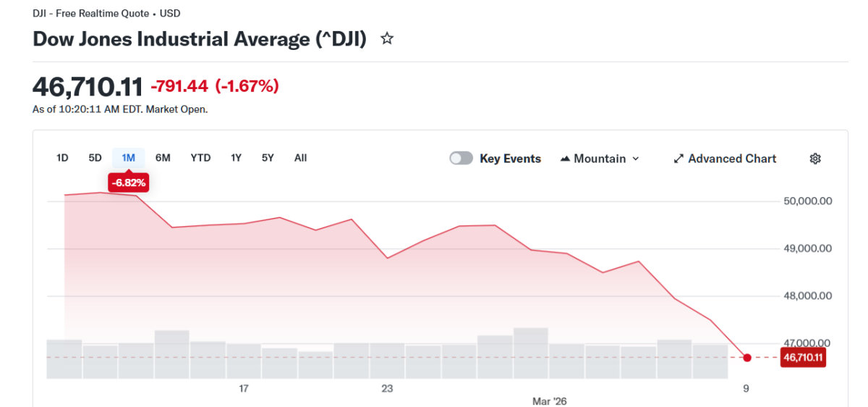Click the red current-price dot on chart
868x407 pixels.
[747, 357]
